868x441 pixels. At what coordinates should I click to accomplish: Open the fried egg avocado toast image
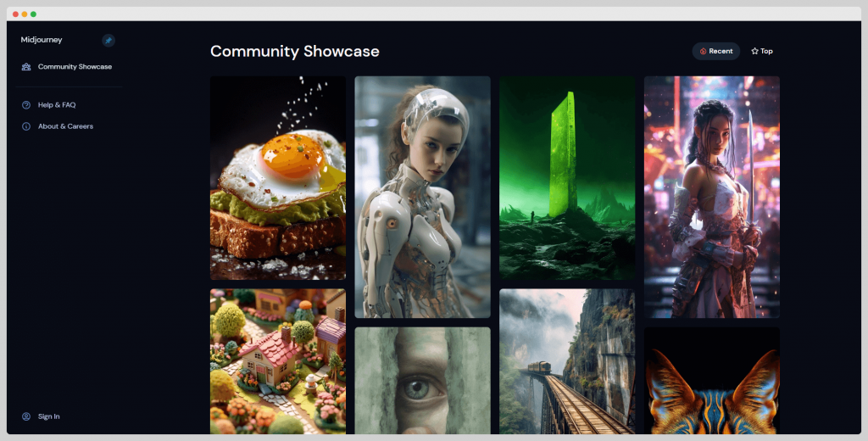point(278,178)
